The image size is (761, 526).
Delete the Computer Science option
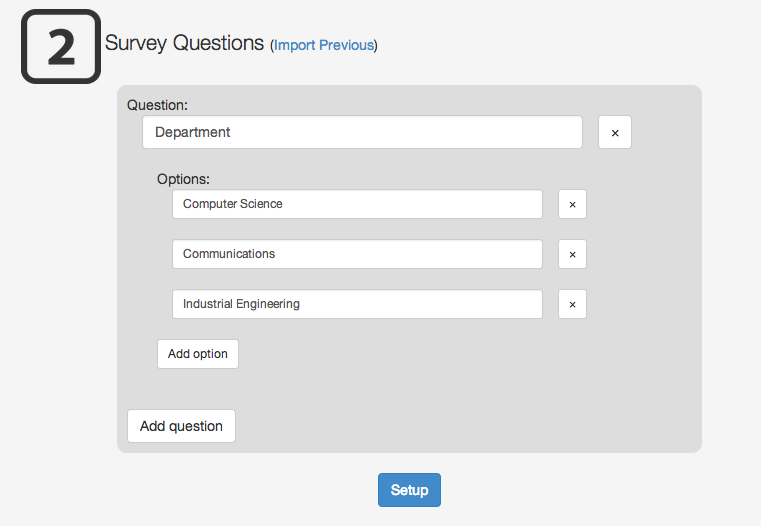(x=572, y=204)
